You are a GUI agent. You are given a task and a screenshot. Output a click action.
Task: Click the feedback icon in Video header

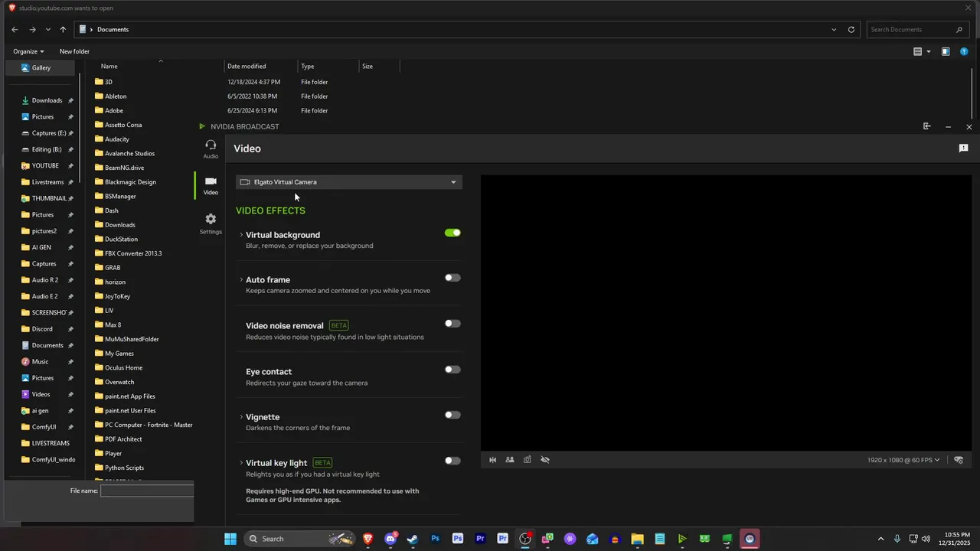pos(963,148)
